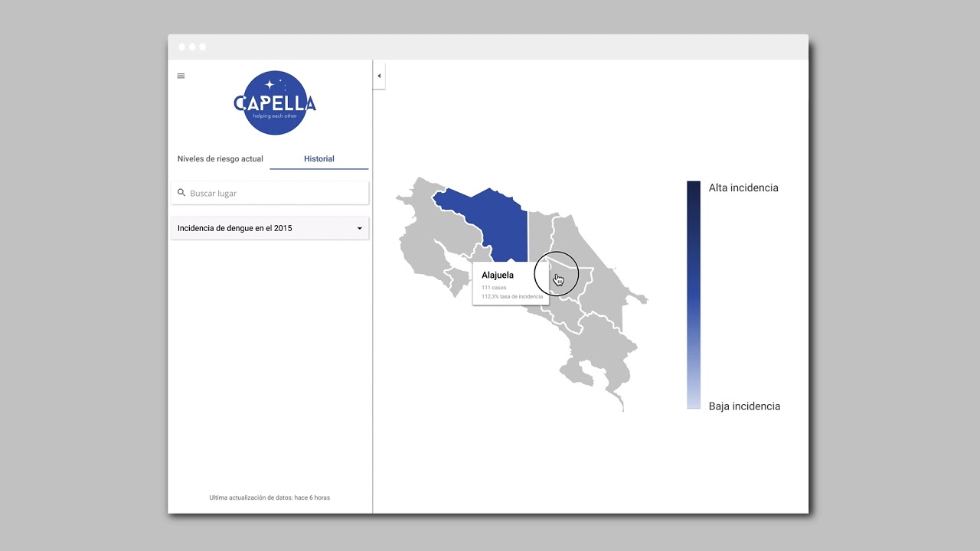
Task: Click the Alajuela tooltip title
Action: pyautogui.click(x=498, y=275)
